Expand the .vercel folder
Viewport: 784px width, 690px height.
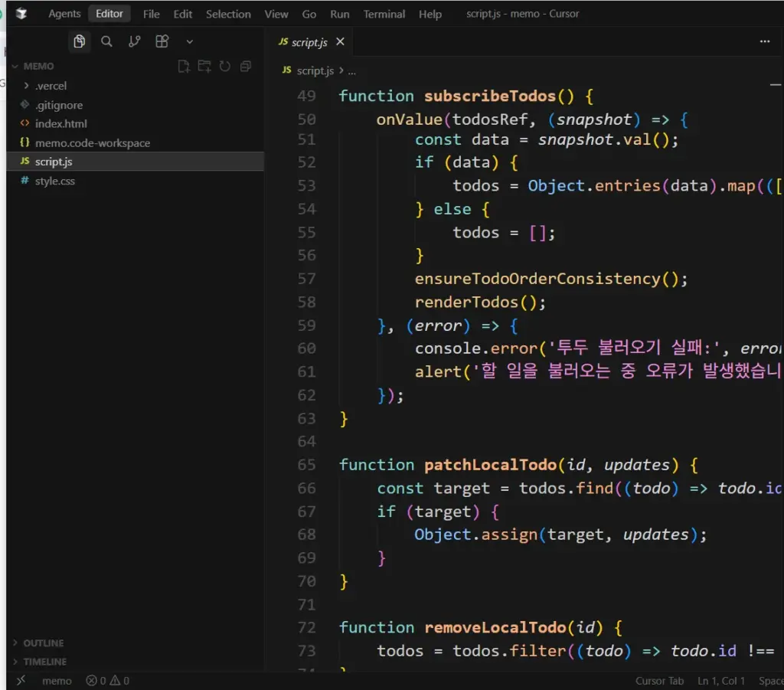(51, 86)
